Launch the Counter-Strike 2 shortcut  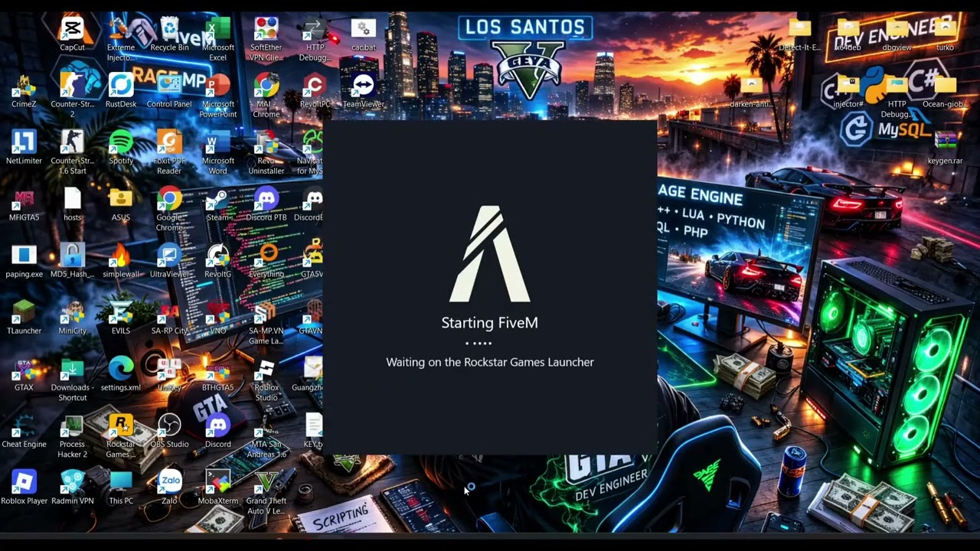72,86
